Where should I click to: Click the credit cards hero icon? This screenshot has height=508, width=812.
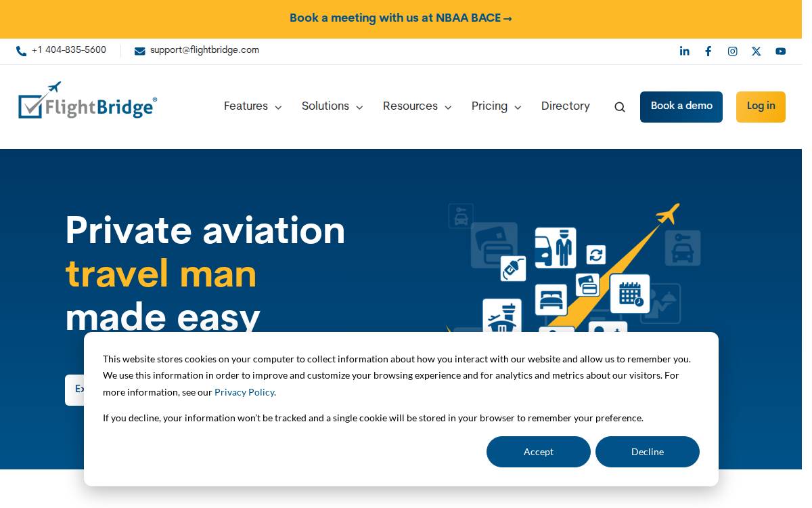tap(588, 284)
